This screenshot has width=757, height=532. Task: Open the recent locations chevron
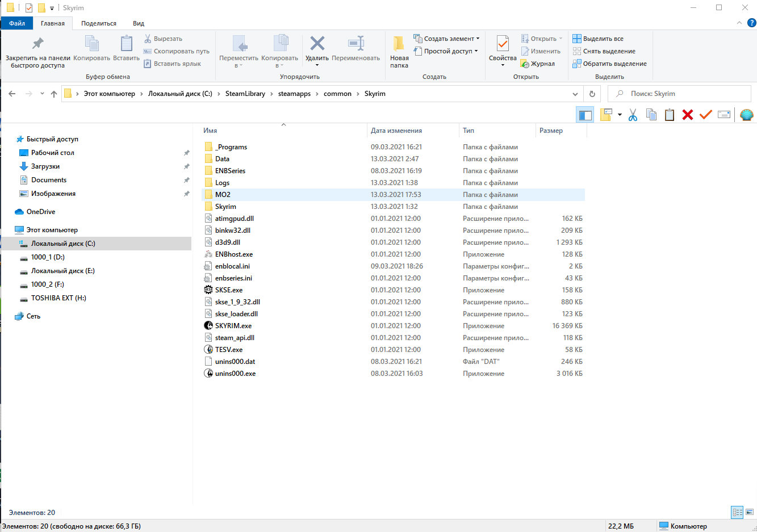tap(42, 94)
